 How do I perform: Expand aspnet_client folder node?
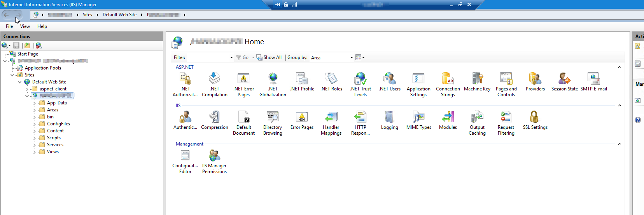(27, 89)
